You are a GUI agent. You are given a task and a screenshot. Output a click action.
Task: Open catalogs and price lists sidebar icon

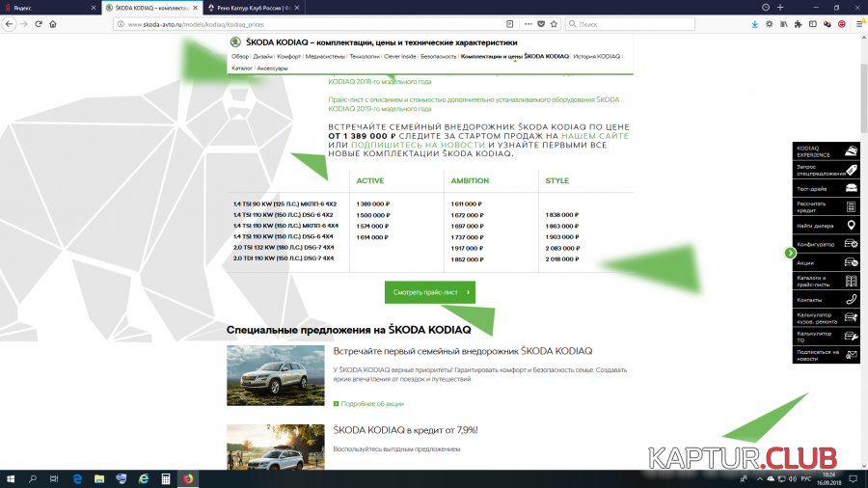click(x=851, y=281)
